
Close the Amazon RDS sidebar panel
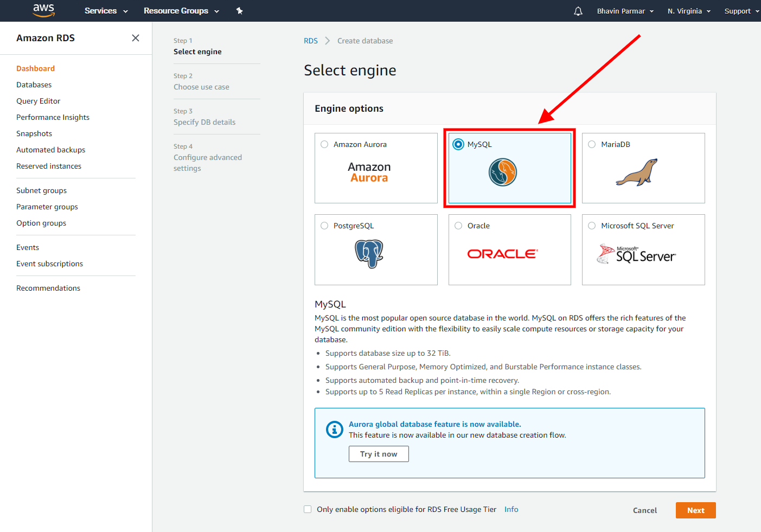(x=136, y=38)
